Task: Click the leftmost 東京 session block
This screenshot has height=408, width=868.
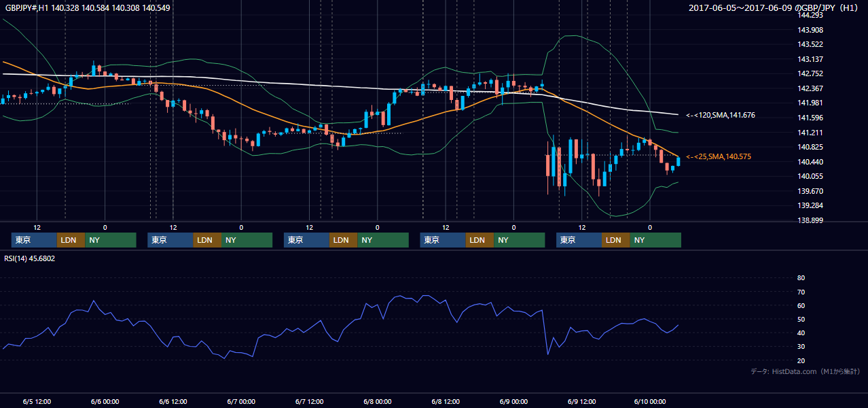Action: coord(34,240)
